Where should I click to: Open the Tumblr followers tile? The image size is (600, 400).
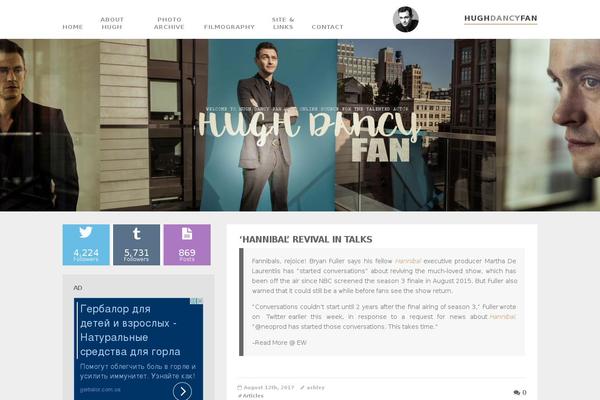tap(137, 245)
